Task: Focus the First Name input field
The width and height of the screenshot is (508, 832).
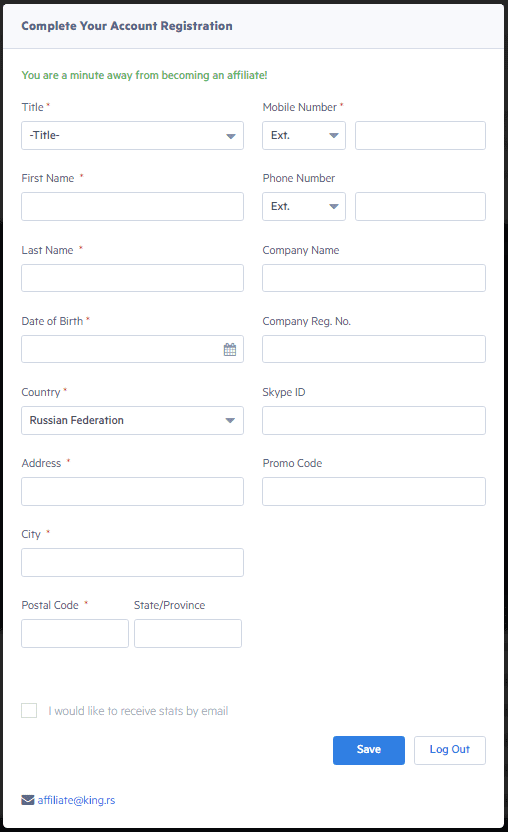Action: [x=132, y=206]
